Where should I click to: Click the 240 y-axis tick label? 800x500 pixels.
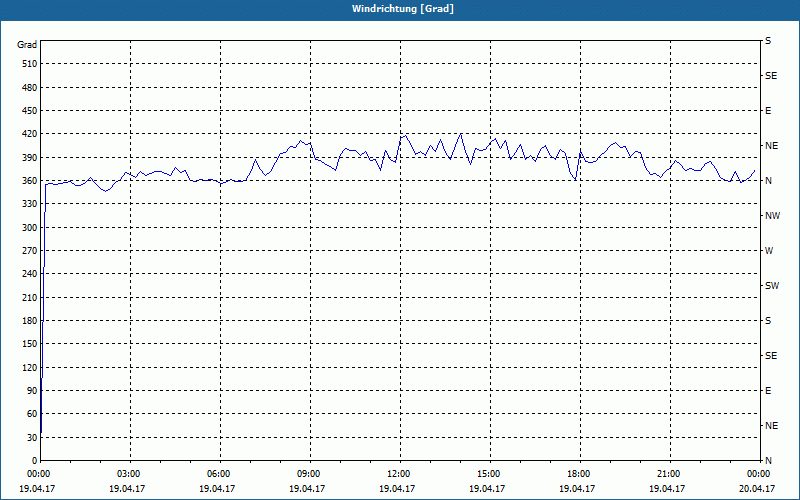click(x=30, y=274)
